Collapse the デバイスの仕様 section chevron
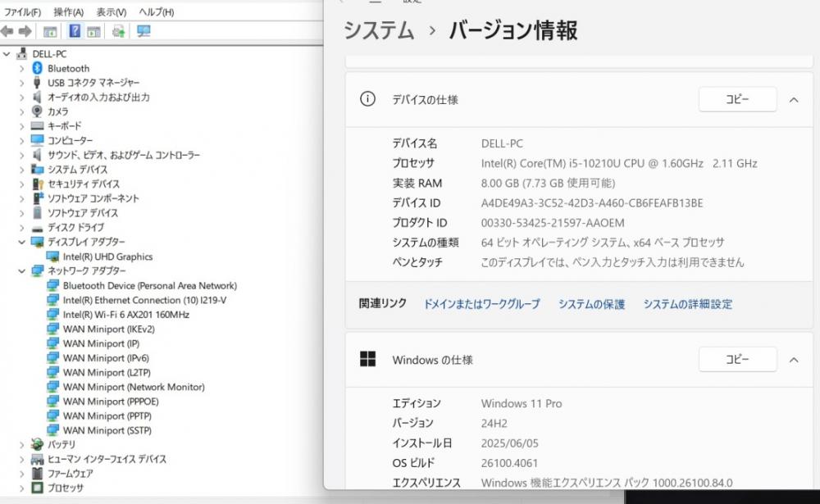 (794, 99)
